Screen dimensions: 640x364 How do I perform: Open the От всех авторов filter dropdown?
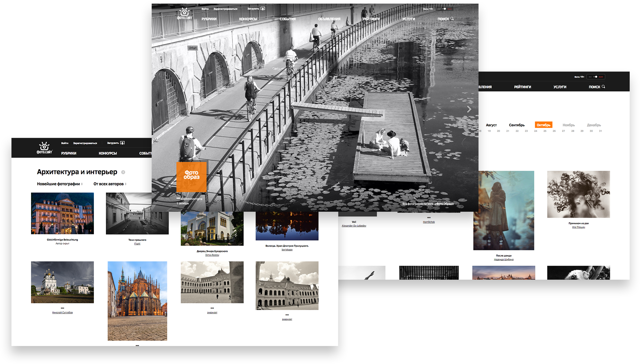[x=110, y=184]
